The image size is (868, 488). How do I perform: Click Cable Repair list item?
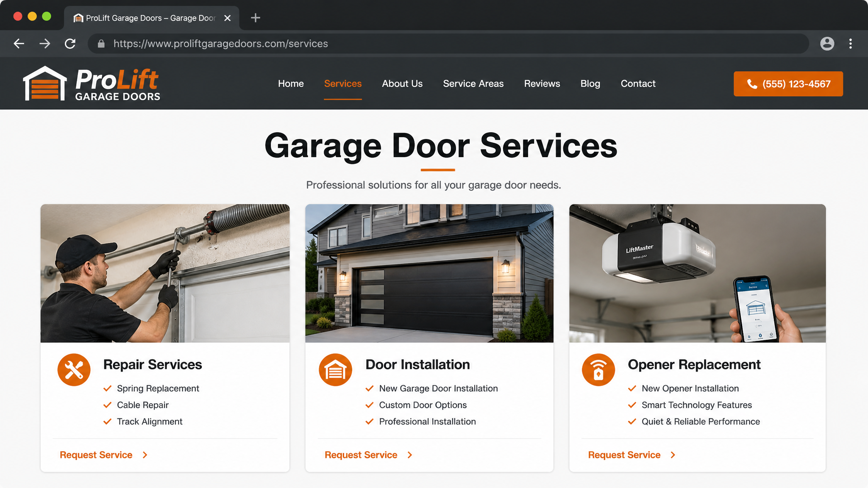point(142,405)
